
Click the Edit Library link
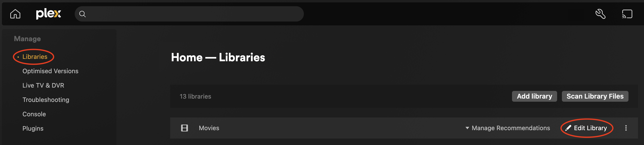tap(590, 128)
